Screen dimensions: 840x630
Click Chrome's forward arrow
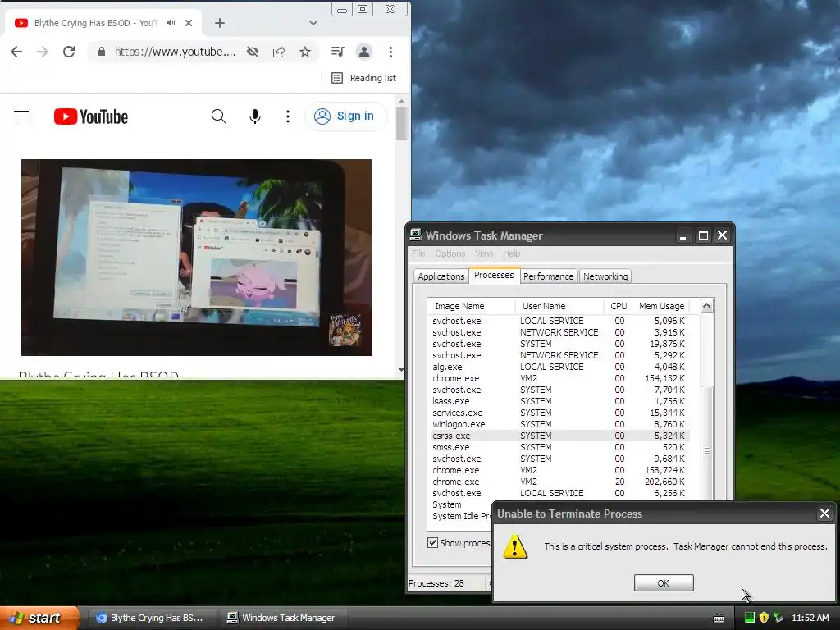[43, 52]
